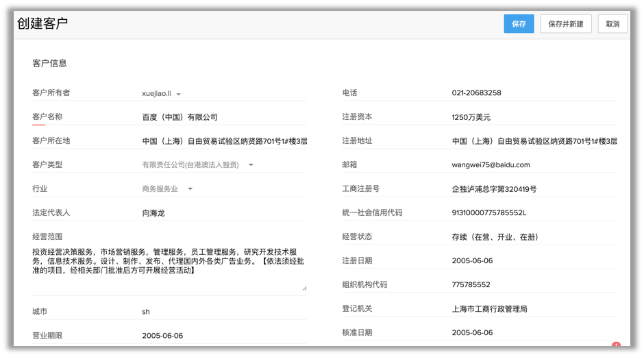This screenshot has width=644, height=357.
Task: Click the blue 保存 button
Action: pos(519,24)
